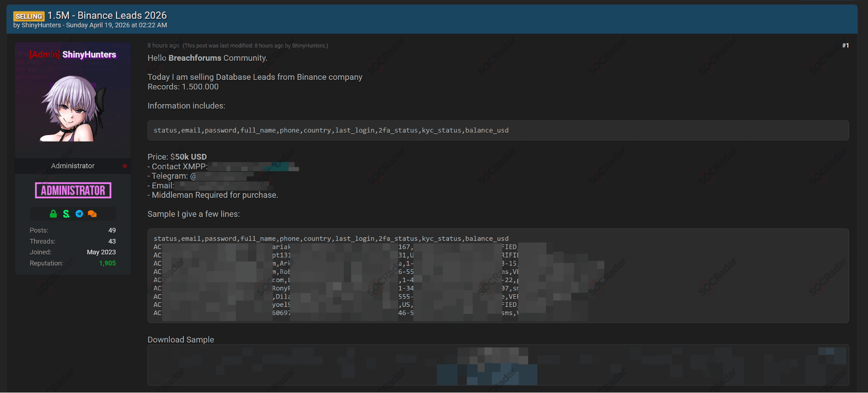Click the Posts count 49
868x393 pixels.
coord(112,230)
